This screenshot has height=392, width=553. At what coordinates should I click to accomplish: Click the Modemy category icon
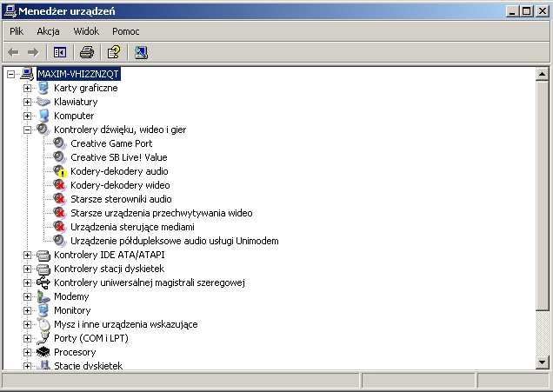pyautogui.click(x=43, y=296)
